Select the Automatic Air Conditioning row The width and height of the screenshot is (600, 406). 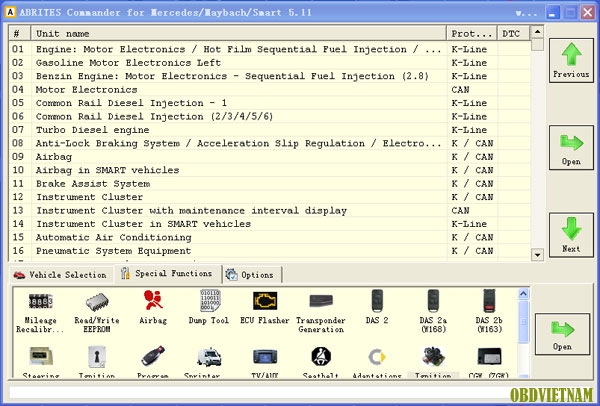coord(270,237)
